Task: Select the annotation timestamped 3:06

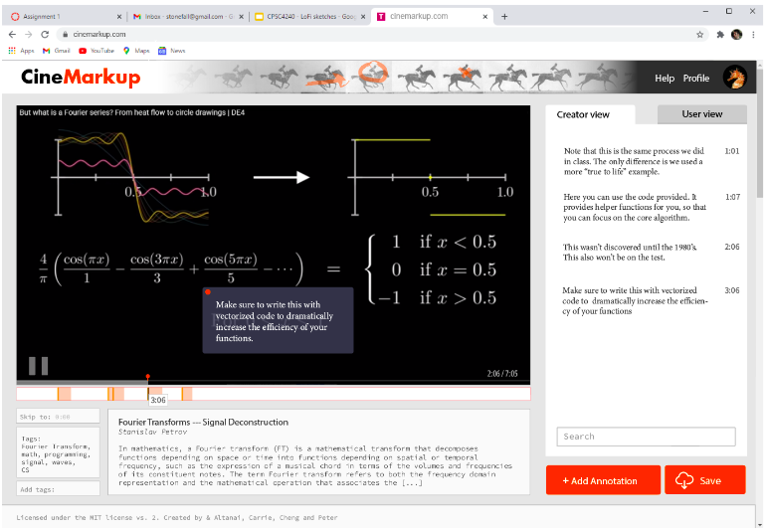Action: [x=651, y=300]
